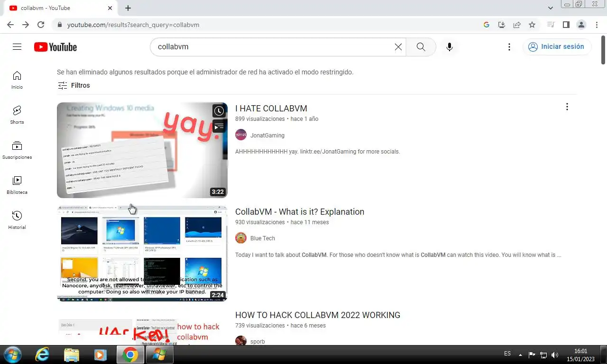
Task: Open the Windows Start button
Action: [x=12, y=355]
